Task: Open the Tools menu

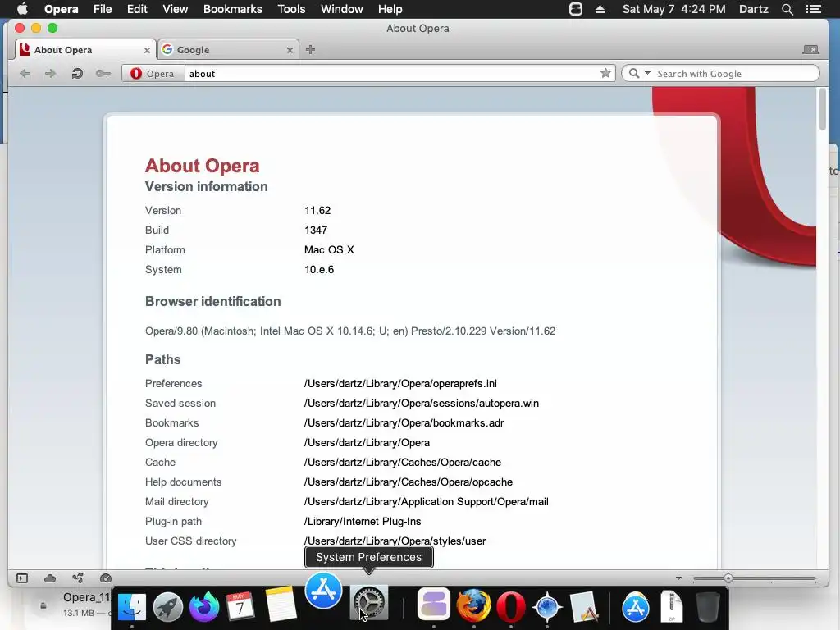Action: (x=291, y=9)
